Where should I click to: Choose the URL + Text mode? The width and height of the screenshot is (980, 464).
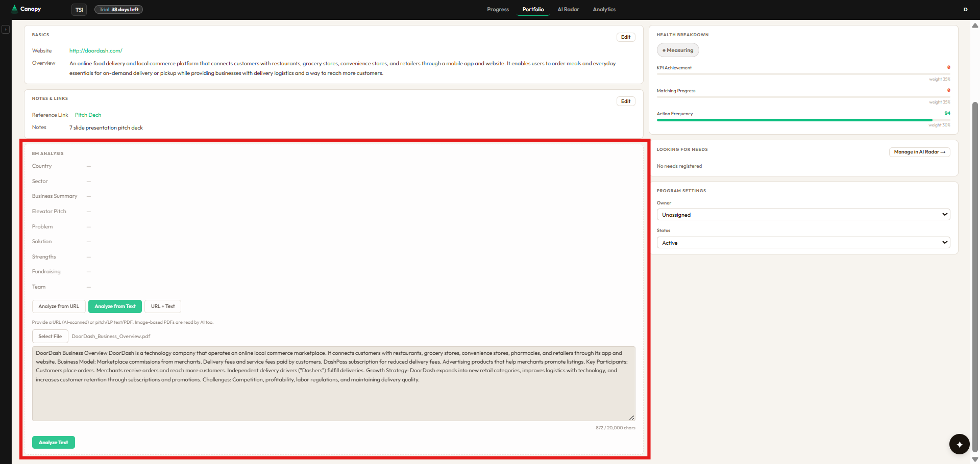(x=163, y=306)
